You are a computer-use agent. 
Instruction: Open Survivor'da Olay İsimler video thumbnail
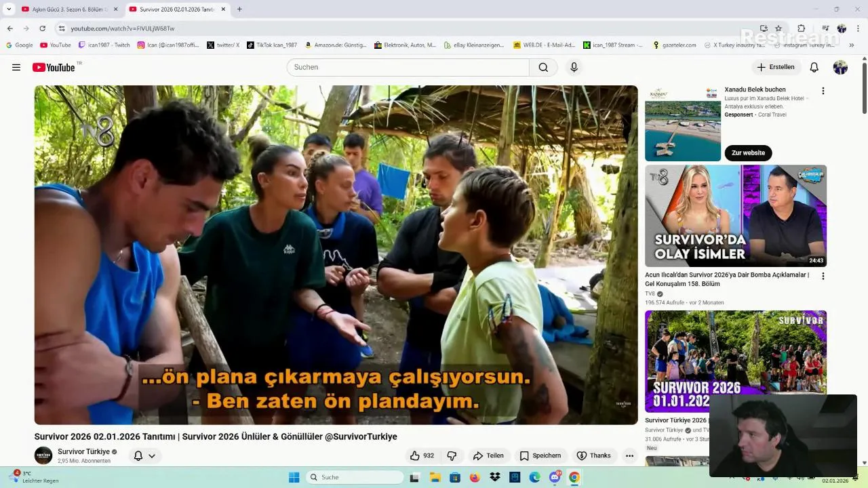736,216
